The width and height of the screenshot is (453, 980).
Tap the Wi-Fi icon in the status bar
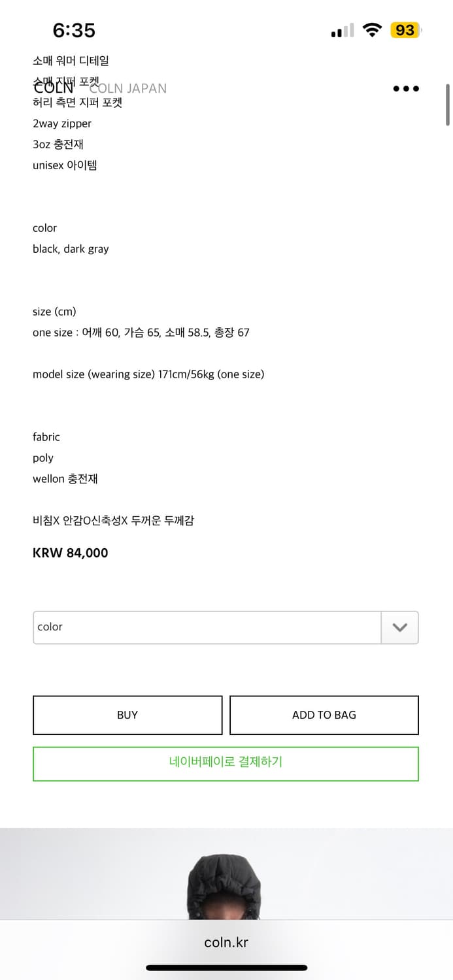coord(372,30)
